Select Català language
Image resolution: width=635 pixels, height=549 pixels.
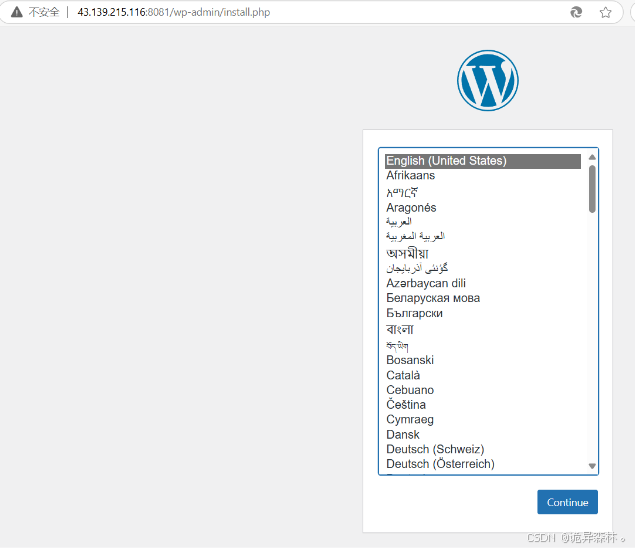(x=483, y=375)
